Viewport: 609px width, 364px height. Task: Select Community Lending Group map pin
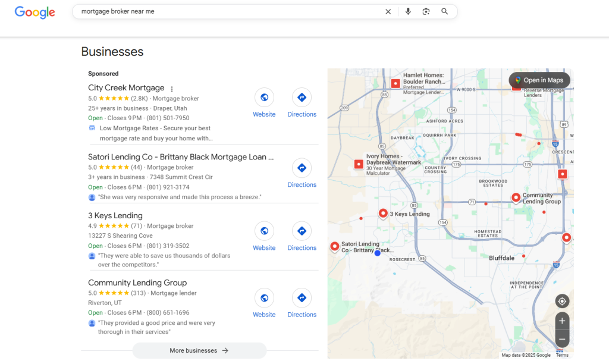516,197
